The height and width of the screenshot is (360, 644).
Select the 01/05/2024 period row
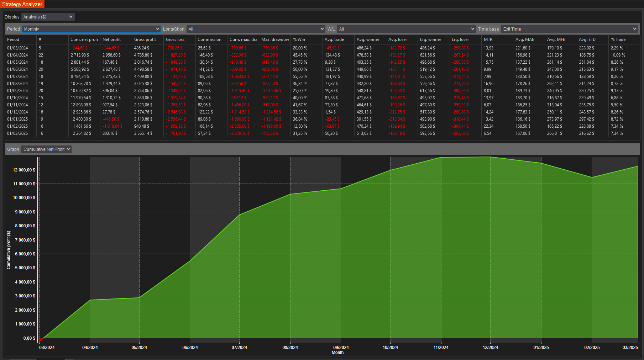pos(322,62)
